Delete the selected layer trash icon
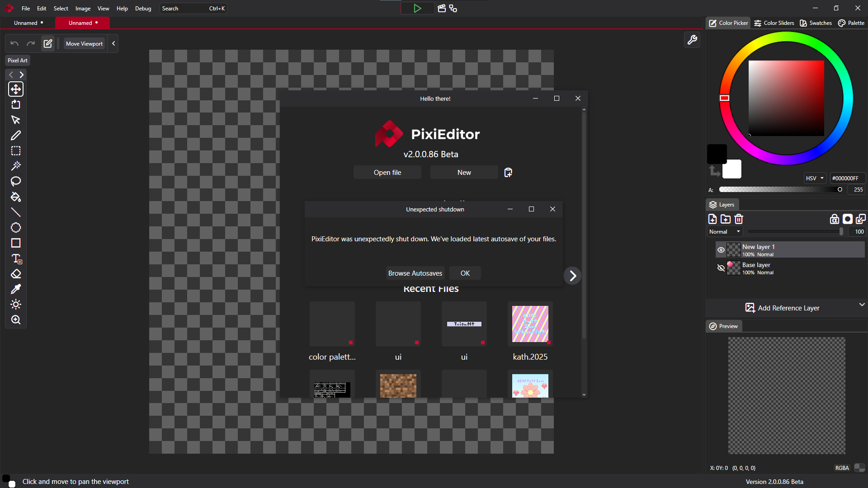 point(739,219)
